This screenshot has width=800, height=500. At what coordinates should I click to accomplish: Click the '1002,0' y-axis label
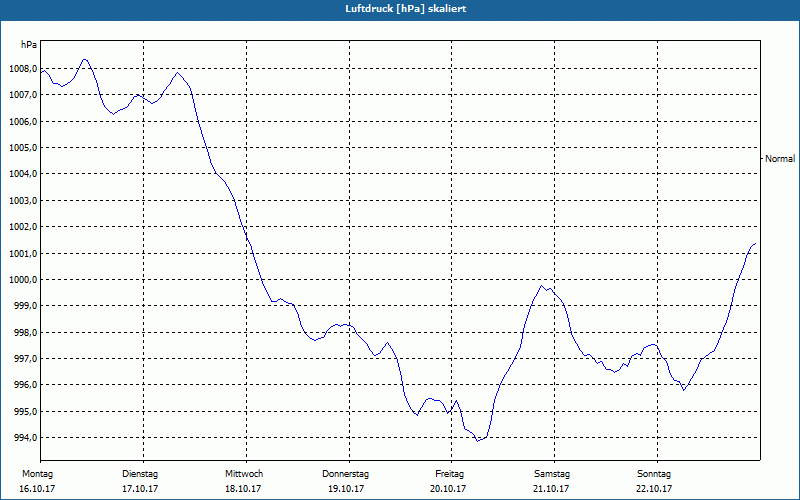click(23, 227)
